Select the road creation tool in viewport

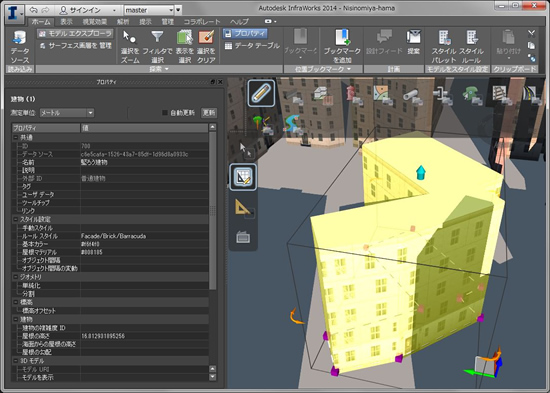pyautogui.click(x=531, y=95)
